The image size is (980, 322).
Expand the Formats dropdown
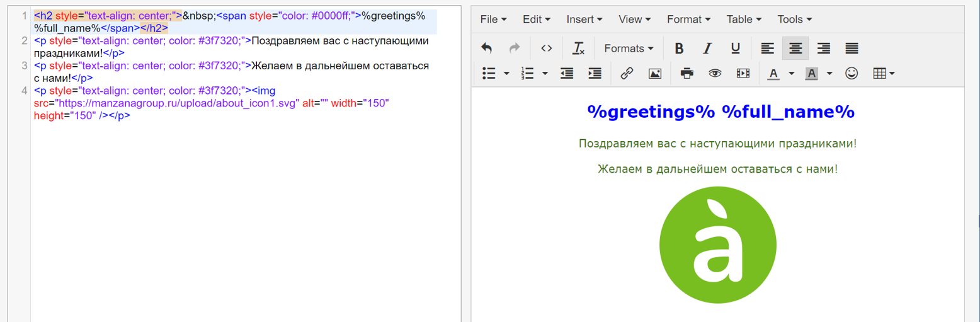point(629,49)
